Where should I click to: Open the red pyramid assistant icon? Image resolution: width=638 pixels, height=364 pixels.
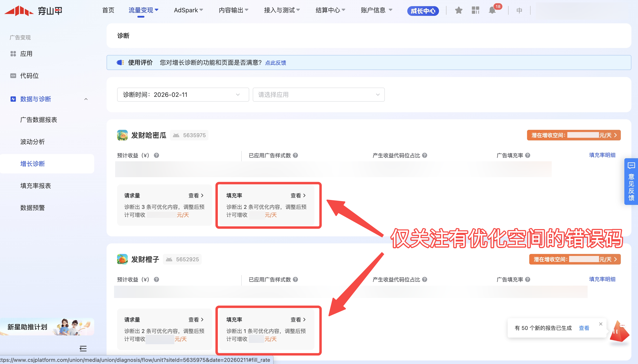click(619, 332)
